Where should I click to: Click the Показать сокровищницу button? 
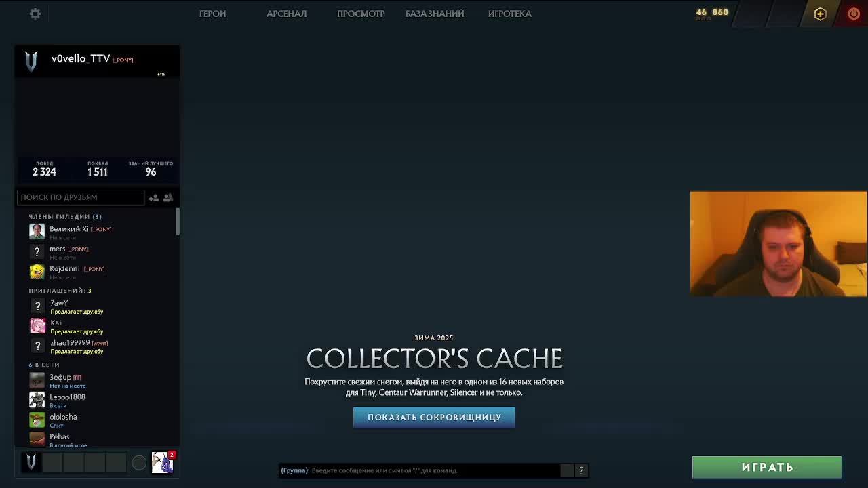click(x=434, y=418)
